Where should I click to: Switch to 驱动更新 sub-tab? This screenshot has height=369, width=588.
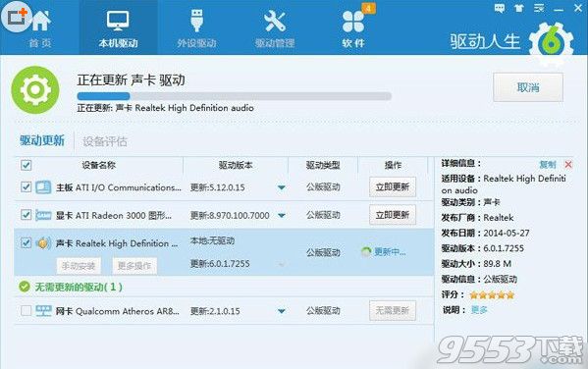(x=42, y=140)
